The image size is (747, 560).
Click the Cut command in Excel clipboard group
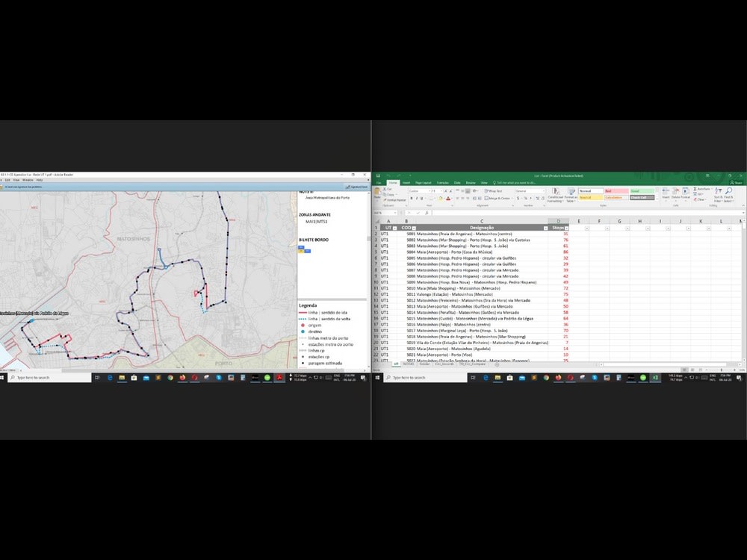tap(388, 189)
